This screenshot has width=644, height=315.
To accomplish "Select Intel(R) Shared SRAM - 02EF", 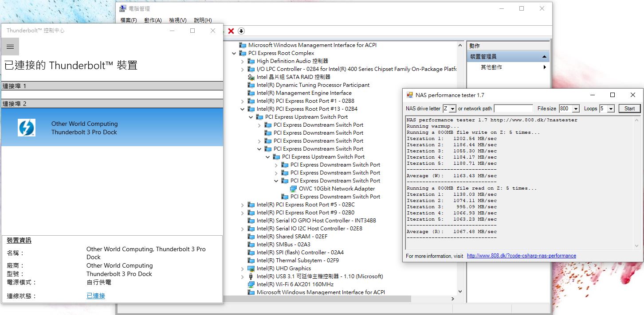I will pyautogui.click(x=292, y=237).
